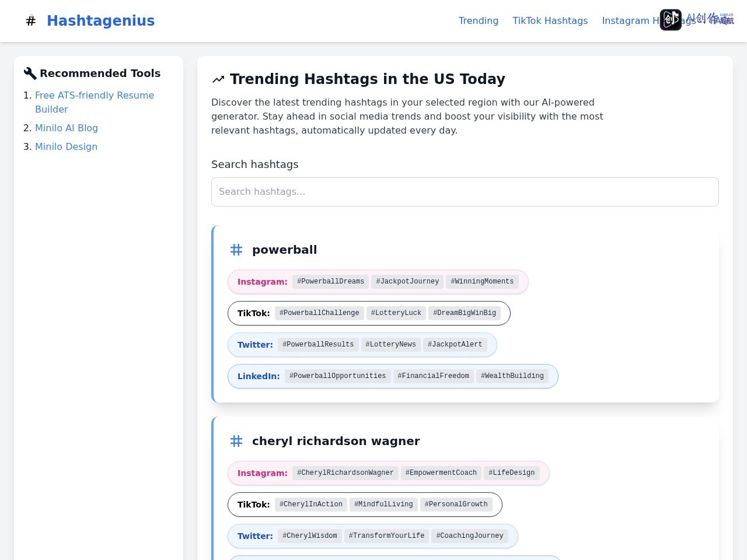Click the AI overlay logo at top right

tap(671, 20)
